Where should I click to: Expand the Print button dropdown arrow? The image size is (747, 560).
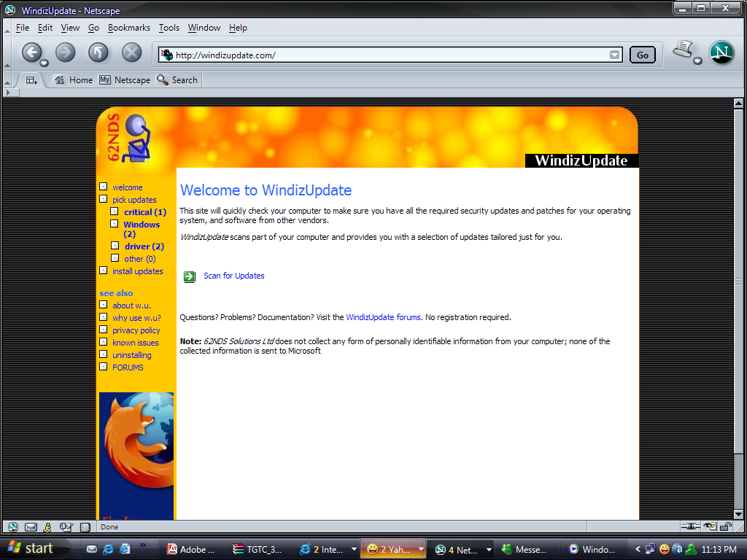point(698,61)
